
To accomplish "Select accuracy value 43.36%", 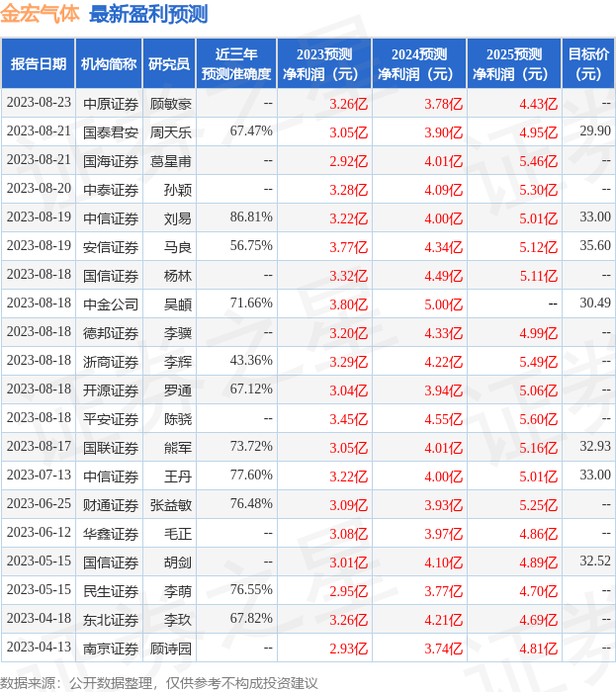I will (x=251, y=361).
